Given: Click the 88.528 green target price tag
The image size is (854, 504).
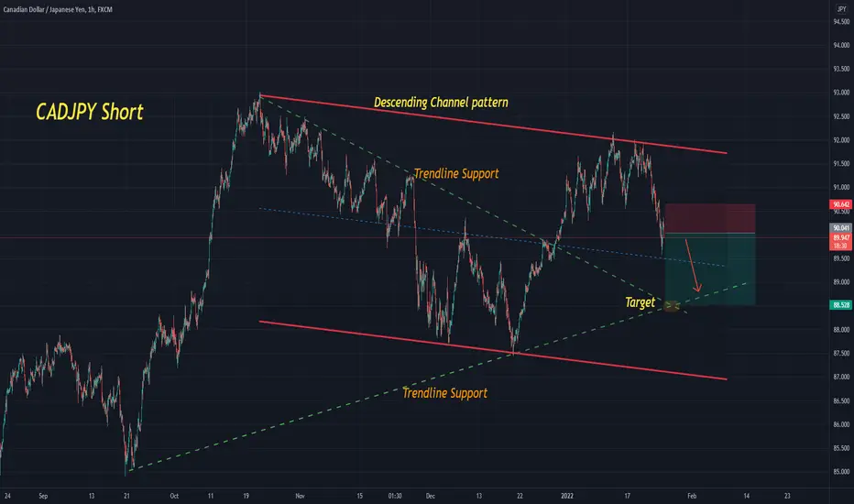Looking at the screenshot, I should pyautogui.click(x=840, y=305).
